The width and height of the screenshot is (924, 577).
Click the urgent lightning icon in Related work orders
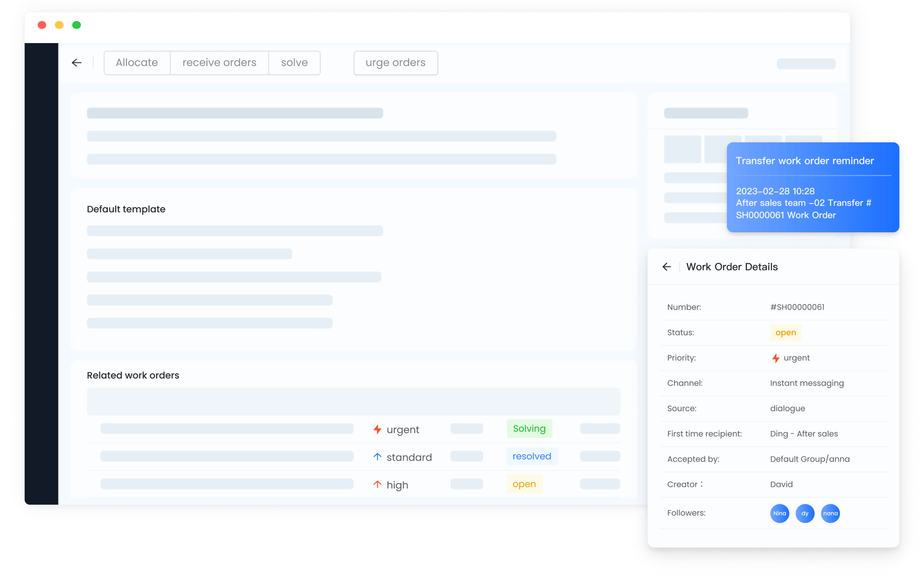pyautogui.click(x=377, y=429)
